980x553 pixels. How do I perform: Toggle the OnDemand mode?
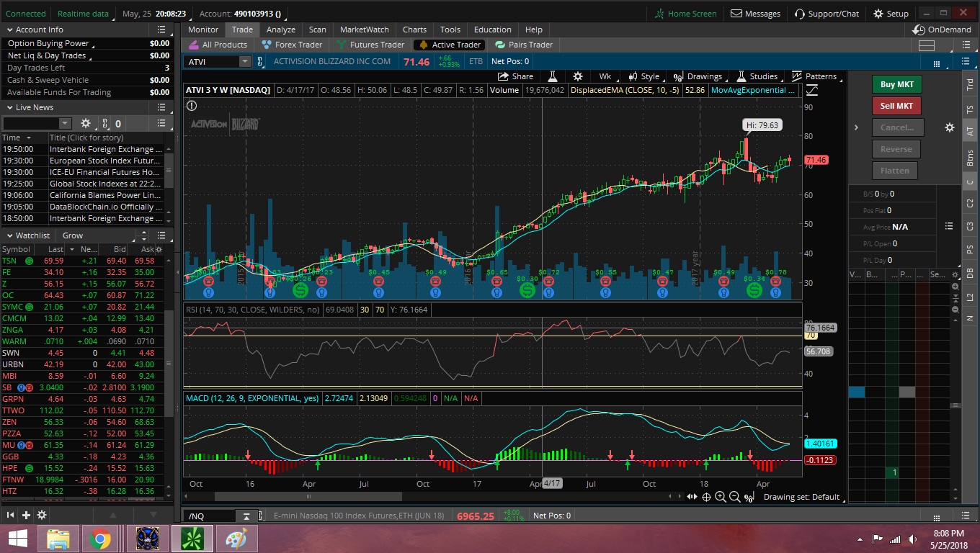pyautogui.click(x=941, y=30)
